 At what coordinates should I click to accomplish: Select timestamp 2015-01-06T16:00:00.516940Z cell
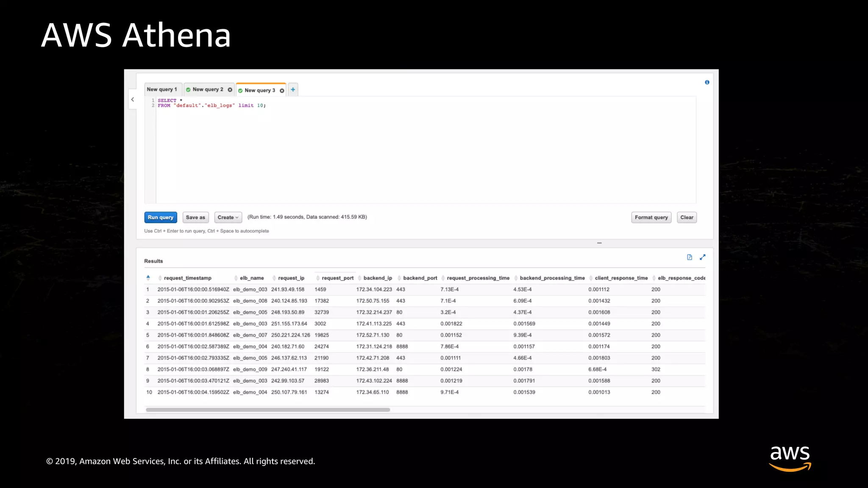pyautogui.click(x=193, y=289)
